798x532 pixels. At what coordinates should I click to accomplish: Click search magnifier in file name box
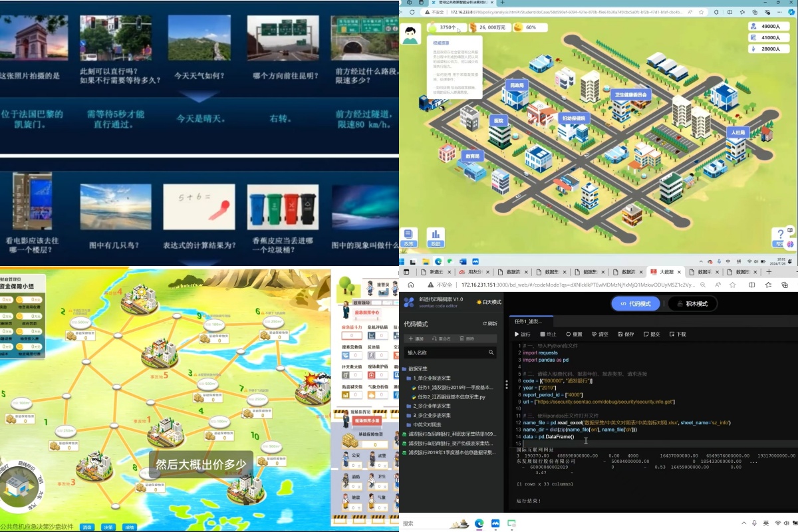point(491,352)
